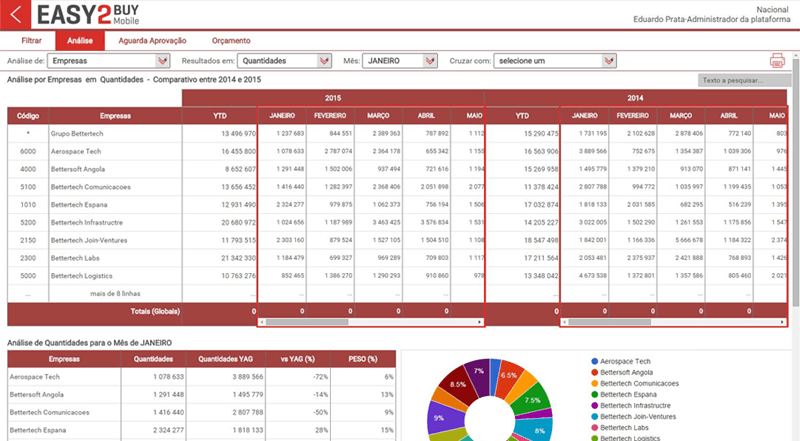Click the printer icon
Image resolution: width=800 pixels, height=441 pixels.
(777, 61)
